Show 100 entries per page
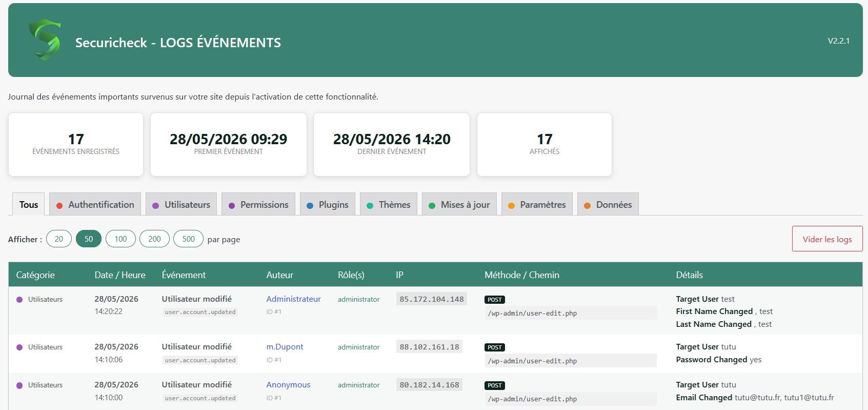The height and width of the screenshot is (410, 868). point(120,239)
